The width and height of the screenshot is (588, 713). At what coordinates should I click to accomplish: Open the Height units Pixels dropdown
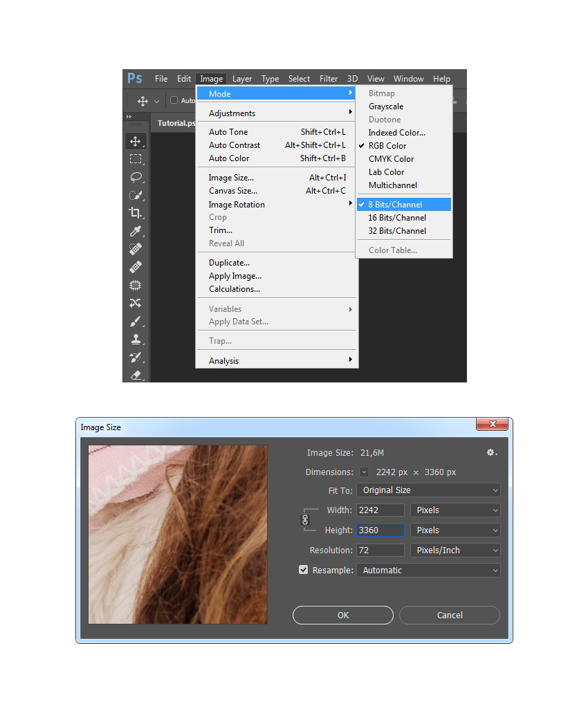click(455, 530)
